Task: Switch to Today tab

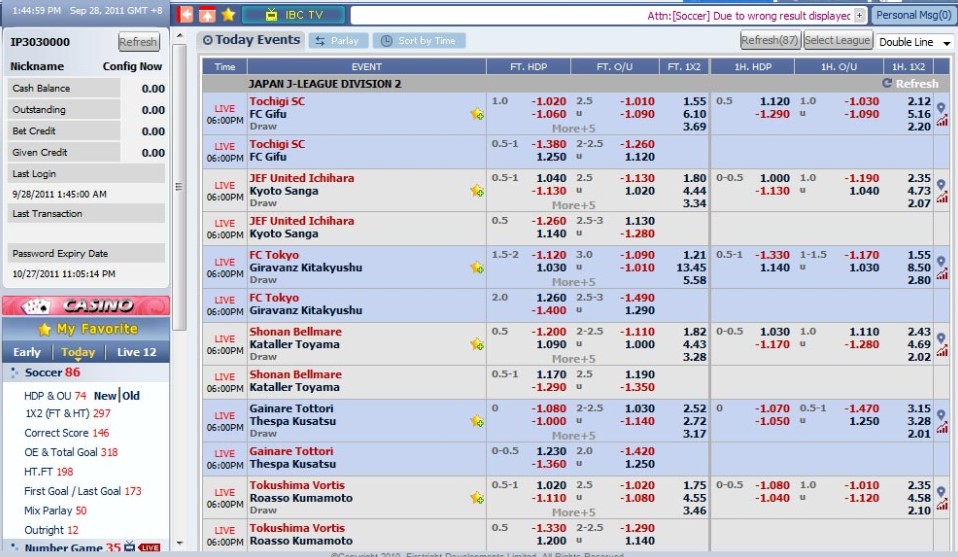Action: click(78, 352)
